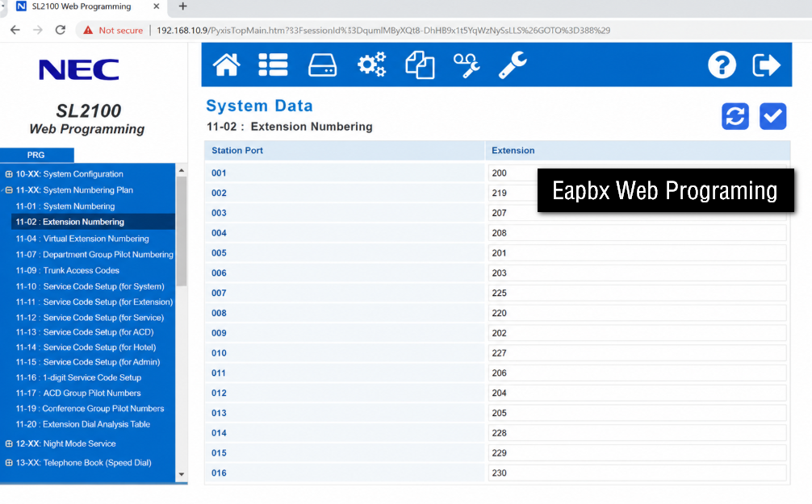Open 11-20 Extension Dial Analysis Table
This screenshot has height=504, width=812.
[x=83, y=424]
